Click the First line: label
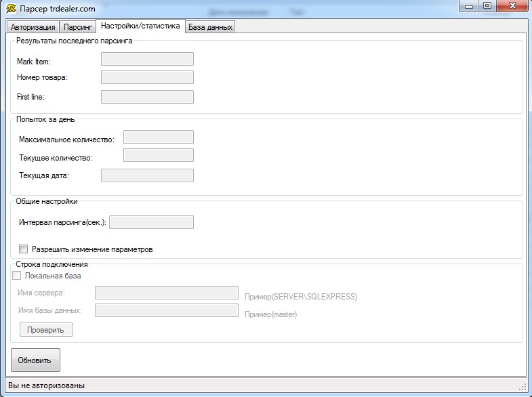Screen dimensions: 532x397 point(31,97)
